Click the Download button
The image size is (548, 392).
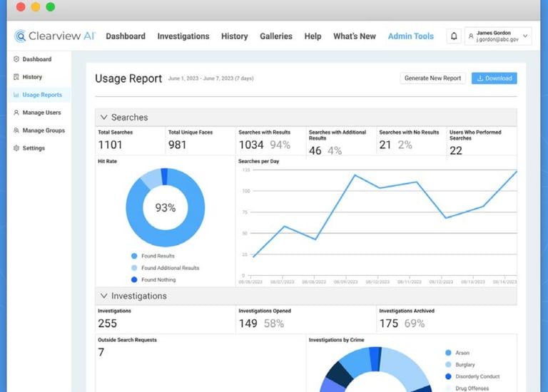[494, 78]
